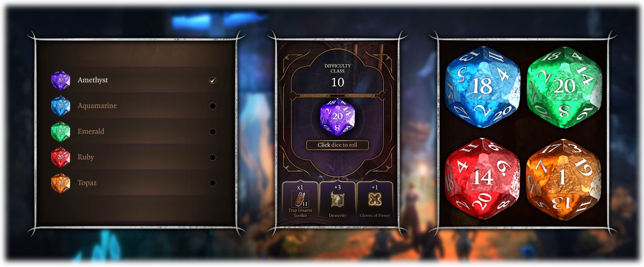Toggle the checked Amethyst radio button

click(x=213, y=80)
